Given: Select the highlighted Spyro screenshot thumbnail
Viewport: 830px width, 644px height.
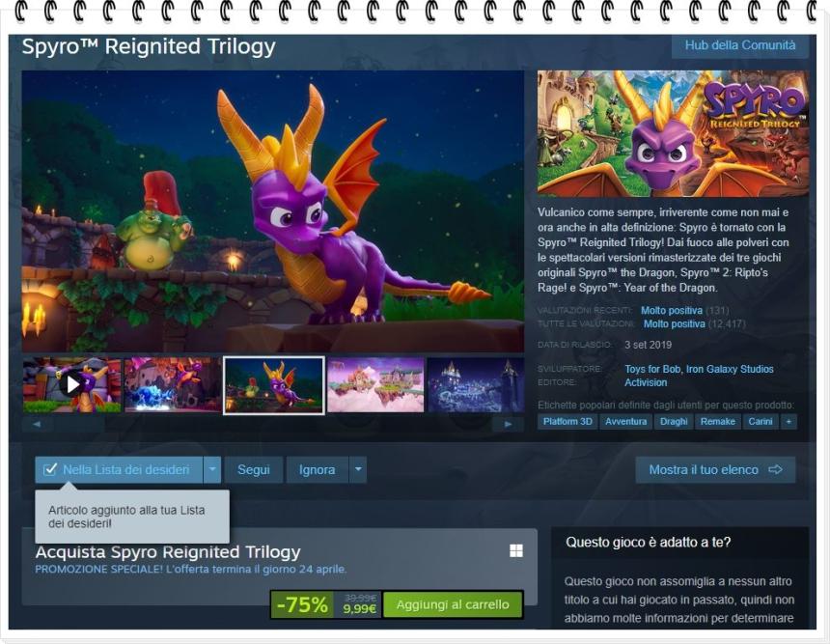Looking at the screenshot, I should click(273, 383).
